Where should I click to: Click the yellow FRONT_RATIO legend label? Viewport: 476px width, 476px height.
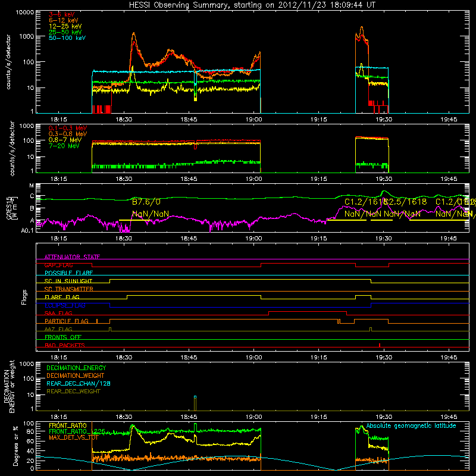coord(68,425)
